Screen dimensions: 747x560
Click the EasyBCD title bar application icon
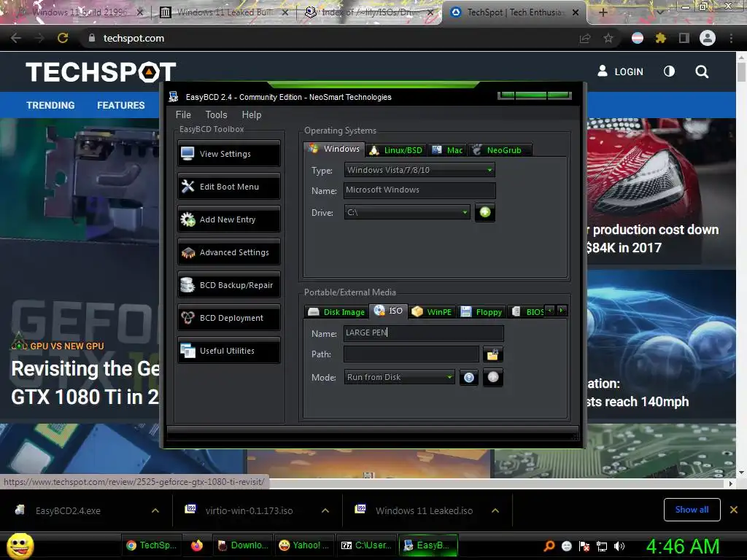click(x=174, y=97)
